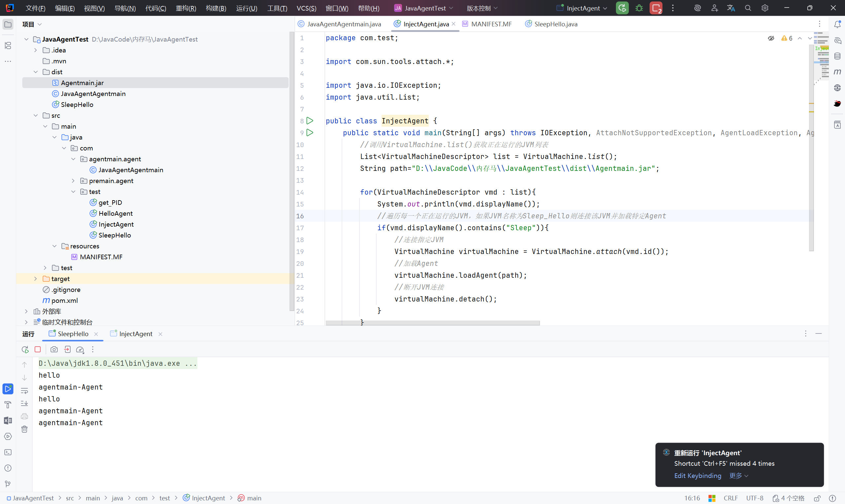The image size is (845, 504).
Task: Select pom.xml in project tree
Action: (x=65, y=300)
